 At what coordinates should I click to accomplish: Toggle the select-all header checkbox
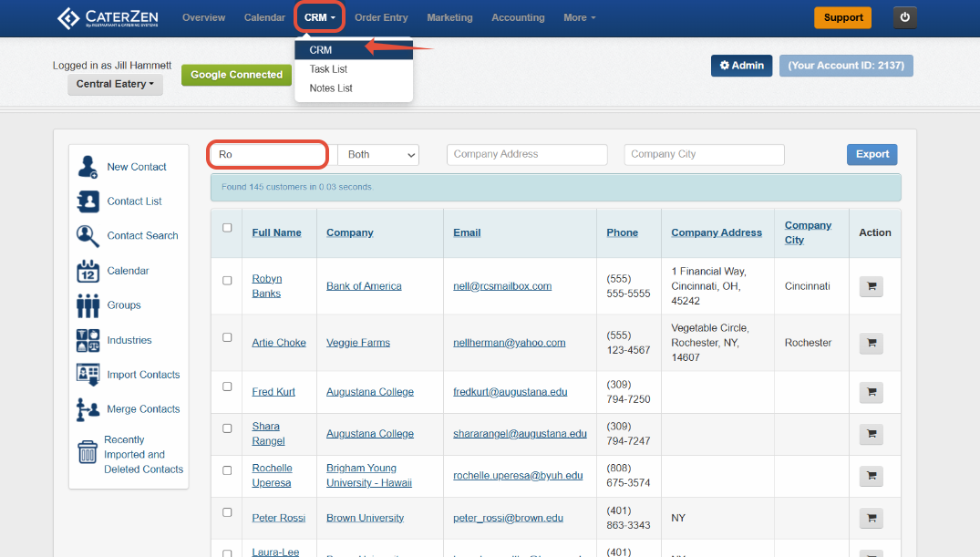tap(228, 228)
